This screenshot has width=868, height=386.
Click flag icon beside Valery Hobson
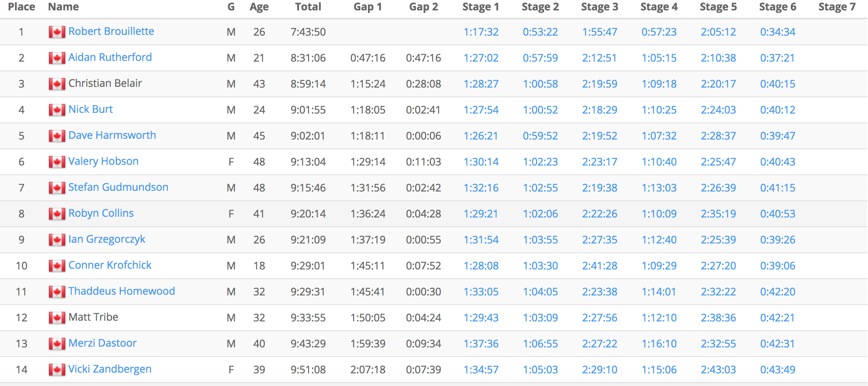(57, 162)
